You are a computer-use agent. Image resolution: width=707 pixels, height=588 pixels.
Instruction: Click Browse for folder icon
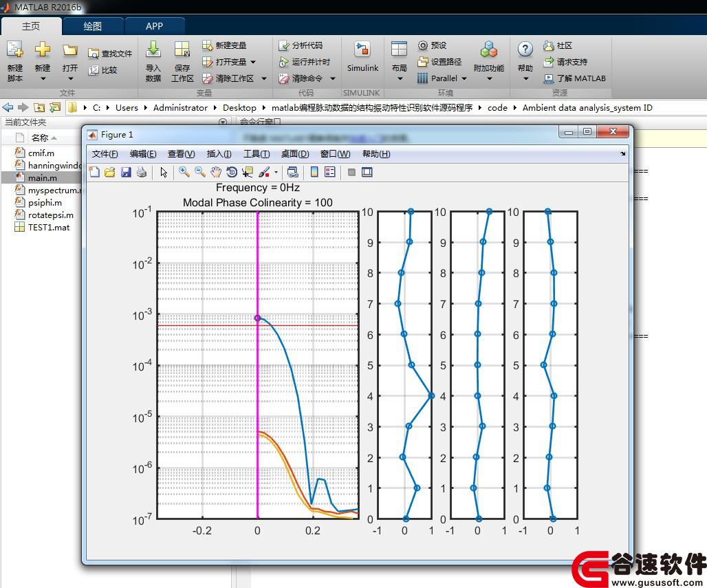coord(55,107)
